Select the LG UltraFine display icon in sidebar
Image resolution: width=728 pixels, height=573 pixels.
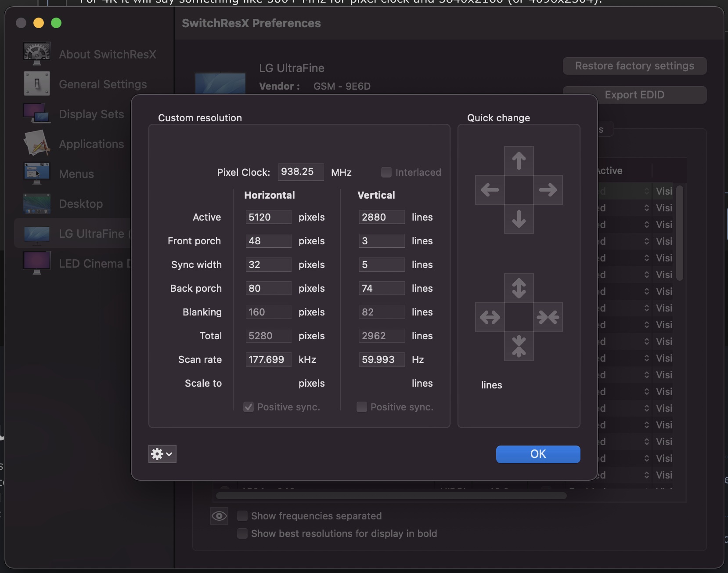(x=37, y=234)
